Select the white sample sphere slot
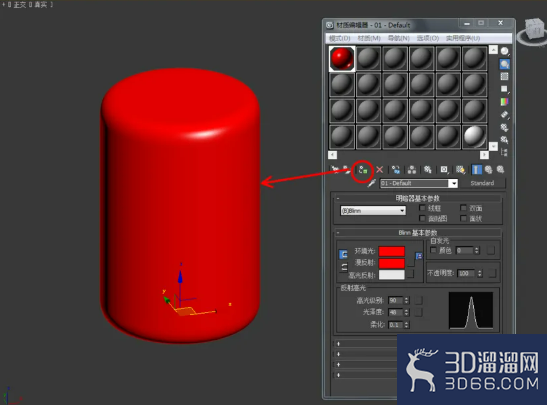This screenshot has height=405, width=547. click(474, 136)
